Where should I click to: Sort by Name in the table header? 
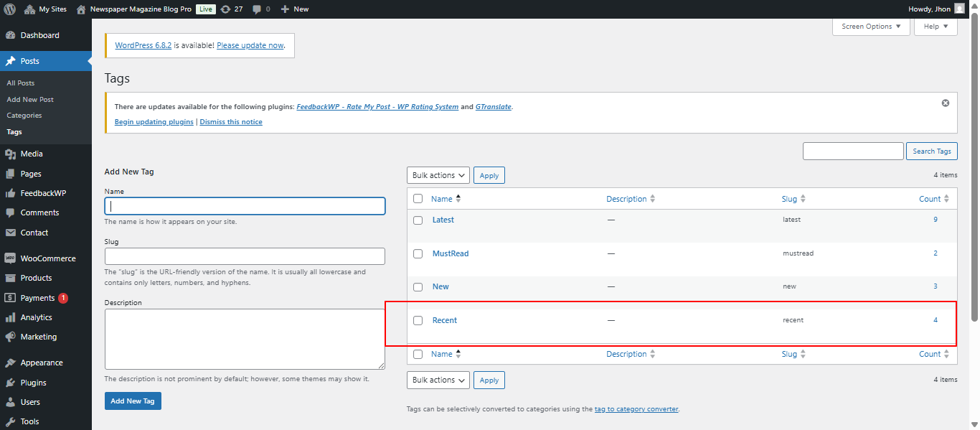[446, 199]
